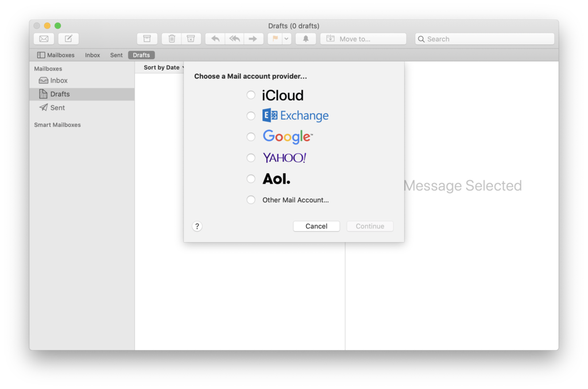Select the Yahoo radio button

tap(251, 158)
